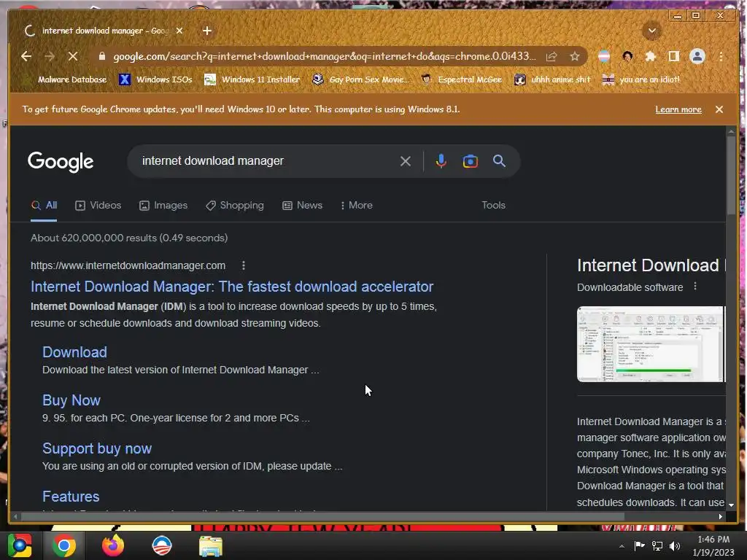747x560 pixels.
Task: Open uhhh anime shit bookmark
Action: (553, 79)
